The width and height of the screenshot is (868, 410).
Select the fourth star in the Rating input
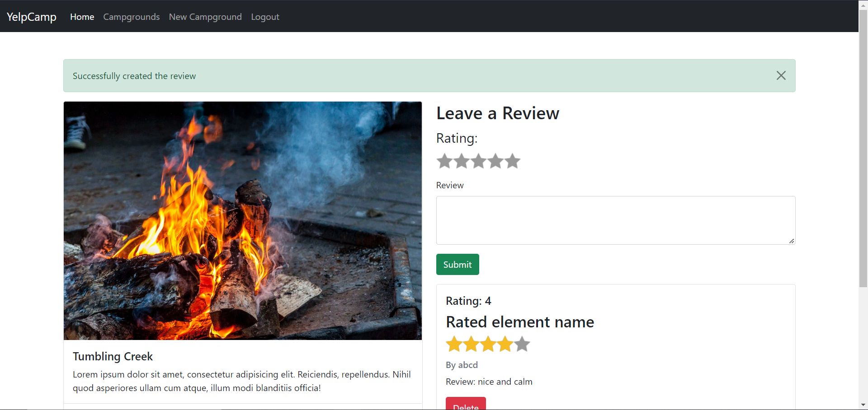(495, 161)
